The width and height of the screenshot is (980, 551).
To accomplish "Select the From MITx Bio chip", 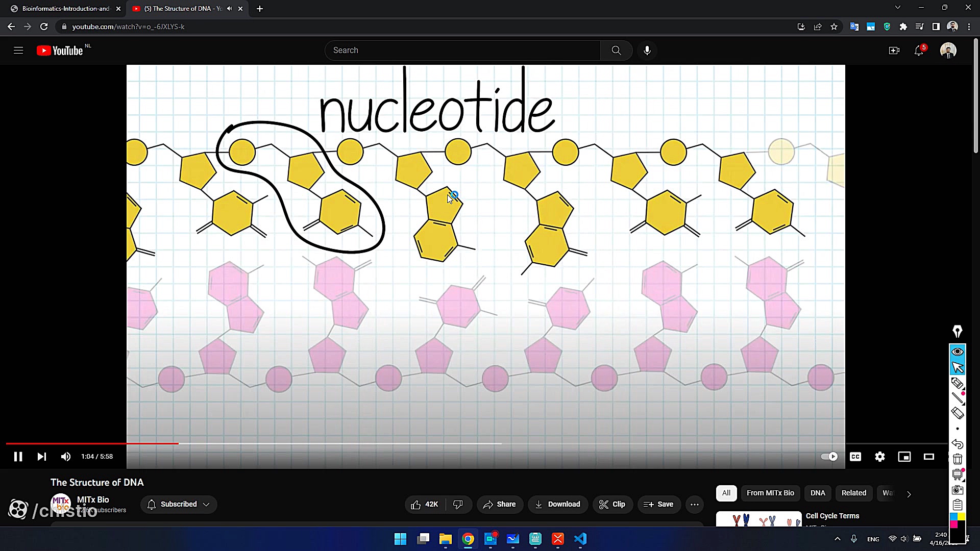I will (770, 493).
